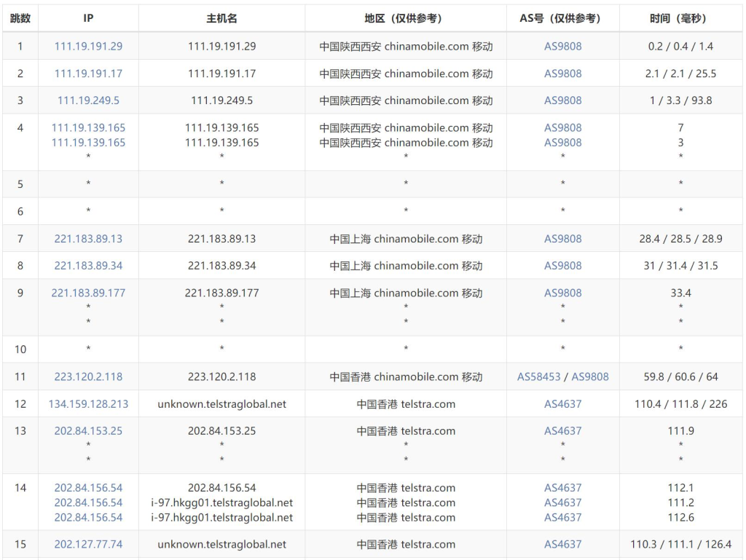Open AS58453 link in hop 11
The height and width of the screenshot is (560, 746).
click(538, 376)
